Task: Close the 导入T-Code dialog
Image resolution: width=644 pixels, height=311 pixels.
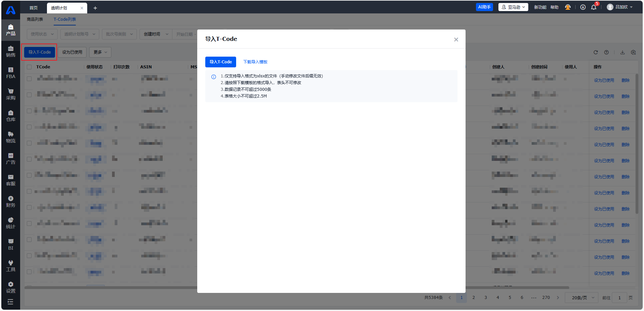Action: [x=456, y=40]
